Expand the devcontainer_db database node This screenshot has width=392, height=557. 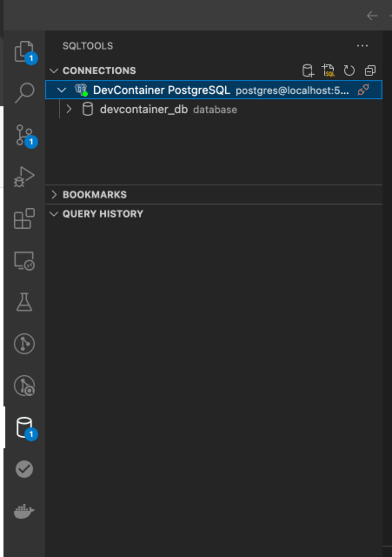click(x=69, y=109)
